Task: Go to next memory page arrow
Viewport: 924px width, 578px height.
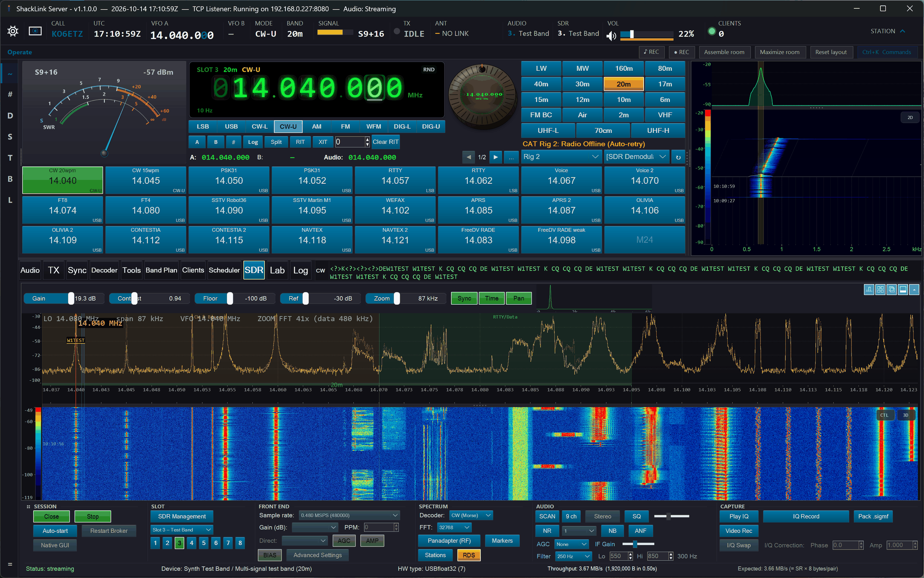Action: [x=496, y=157]
